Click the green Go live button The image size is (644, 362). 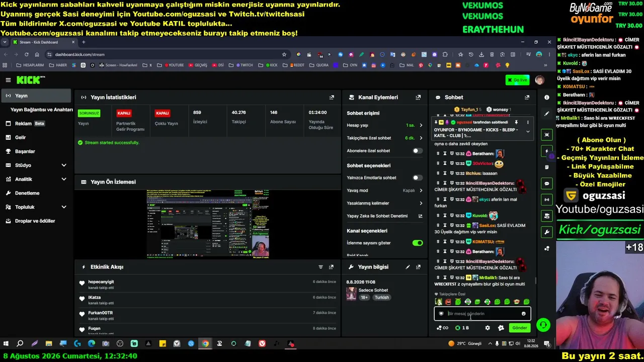pyautogui.click(x=517, y=80)
